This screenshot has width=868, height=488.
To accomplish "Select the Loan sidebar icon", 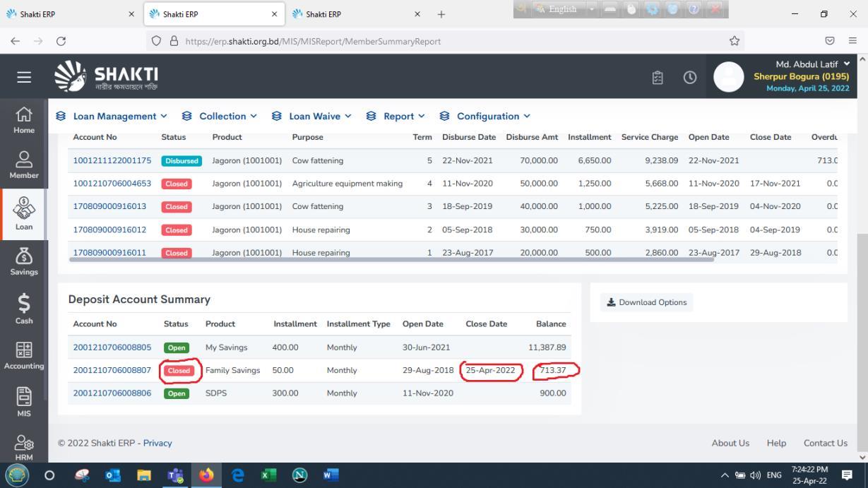I will click(x=24, y=213).
